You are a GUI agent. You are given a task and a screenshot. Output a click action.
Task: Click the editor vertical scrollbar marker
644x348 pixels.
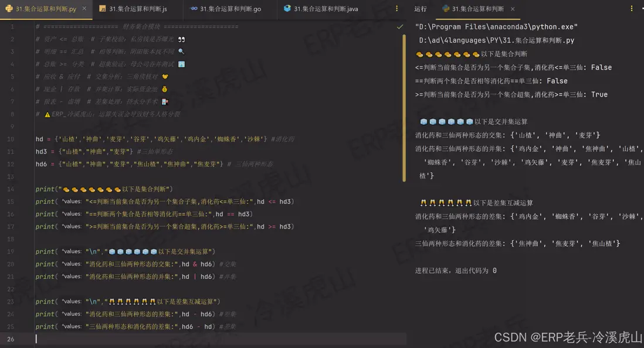coord(404,108)
